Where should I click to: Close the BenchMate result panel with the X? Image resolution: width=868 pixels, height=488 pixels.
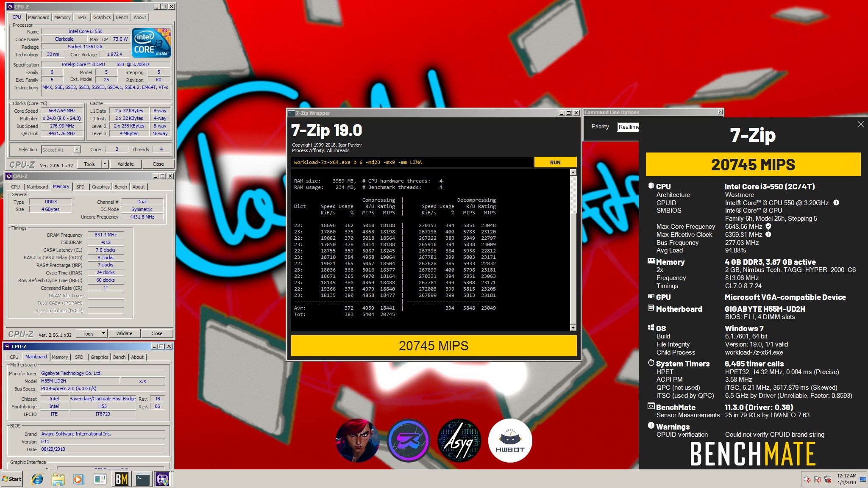[x=860, y=124]
